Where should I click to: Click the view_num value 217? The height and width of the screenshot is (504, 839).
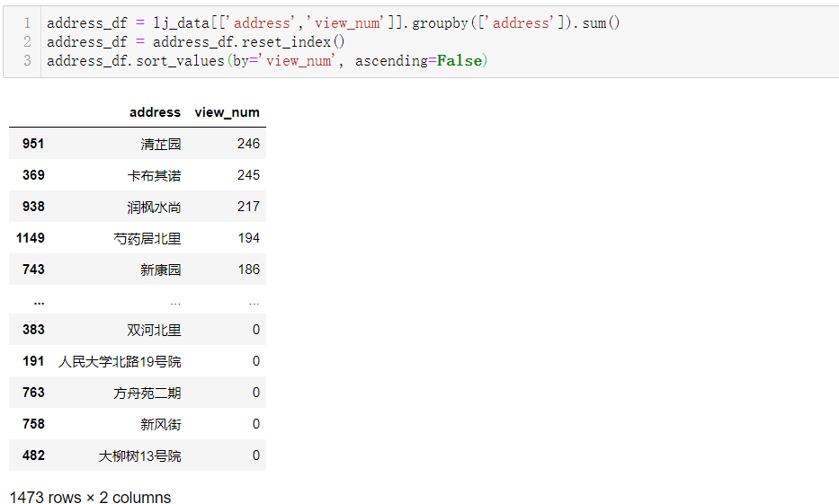pyautogui.click(x=248, y=207)
